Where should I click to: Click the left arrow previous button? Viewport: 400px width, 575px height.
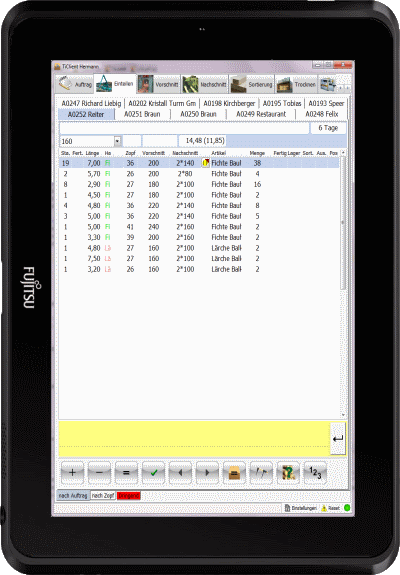point(180,473)
